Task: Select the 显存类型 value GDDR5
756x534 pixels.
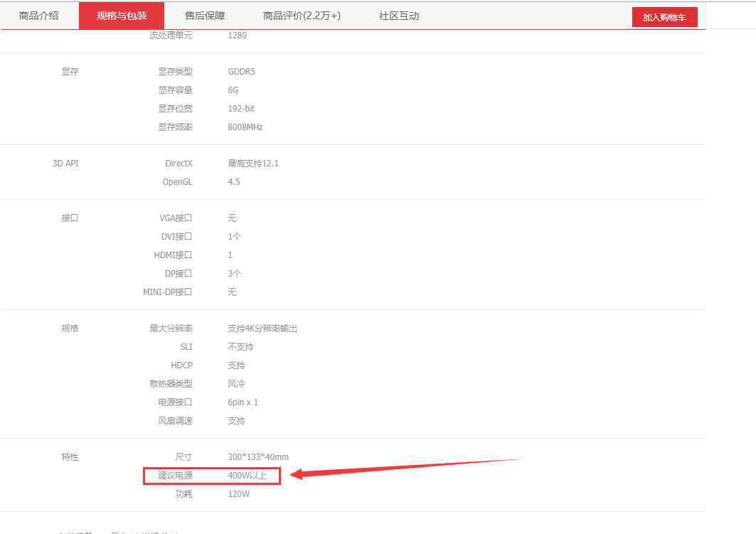Action: pyautogui.click(x=241, y=71)
